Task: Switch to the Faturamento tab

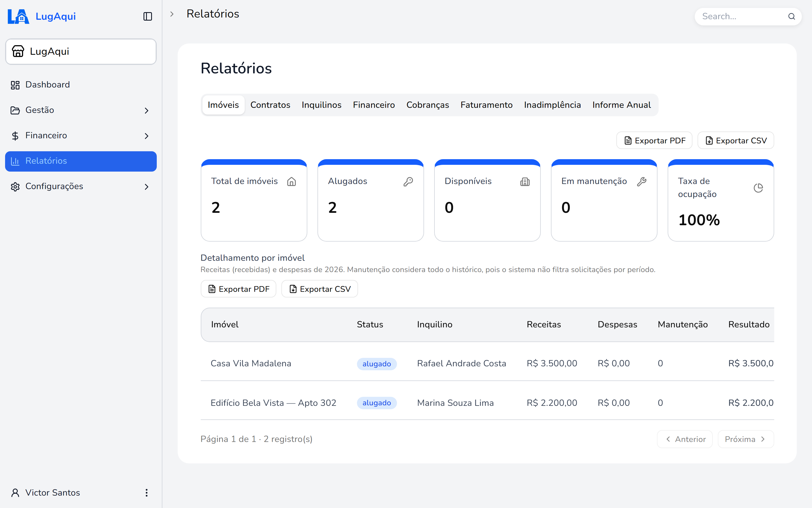Action: tap(487, 105)
